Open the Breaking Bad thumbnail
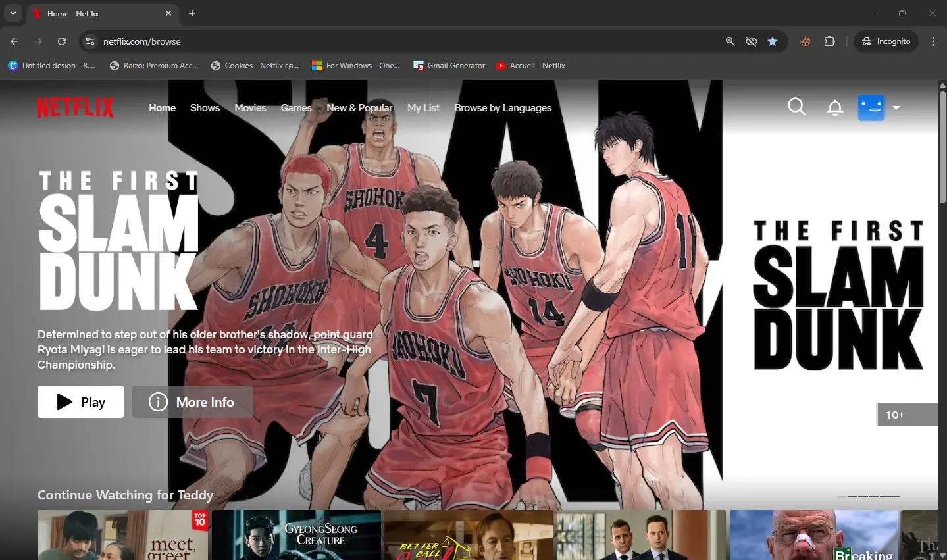Image resolution: width=947 pixels, height=560 pixels. 814,535
